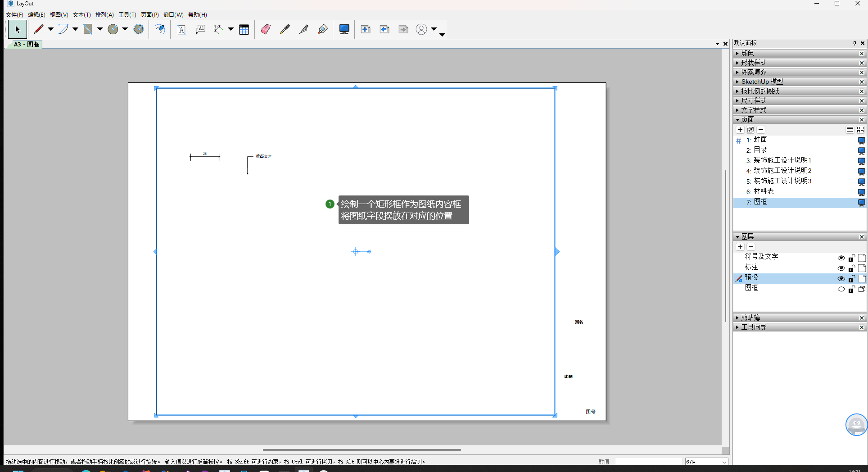The height and width of the screenshot is (472, 868).
Task: Click the Start Presentation monitor icon
Action: [344, 30]
